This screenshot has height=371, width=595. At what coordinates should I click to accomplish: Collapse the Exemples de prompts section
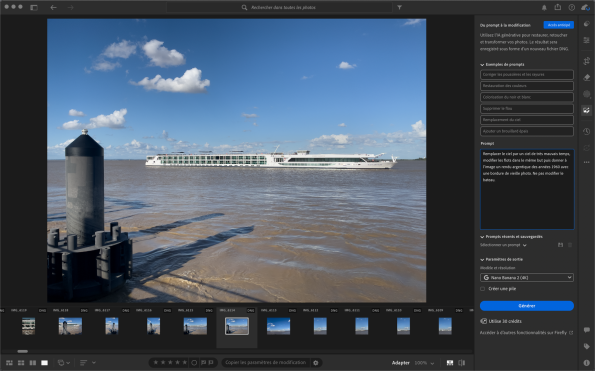coord(482,65)
